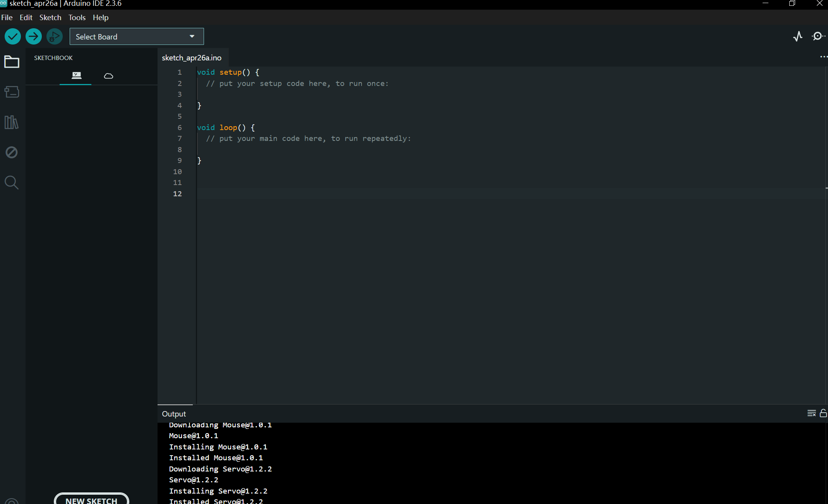Expand the Select Board dropdown
Screen dimensions: 828x504
(x=136, y=37)
